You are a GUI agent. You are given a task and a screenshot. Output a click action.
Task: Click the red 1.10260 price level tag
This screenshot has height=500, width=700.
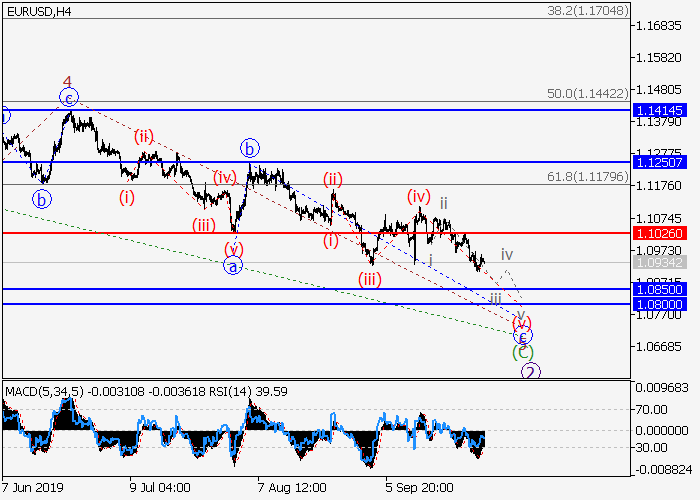coord(658,233)
